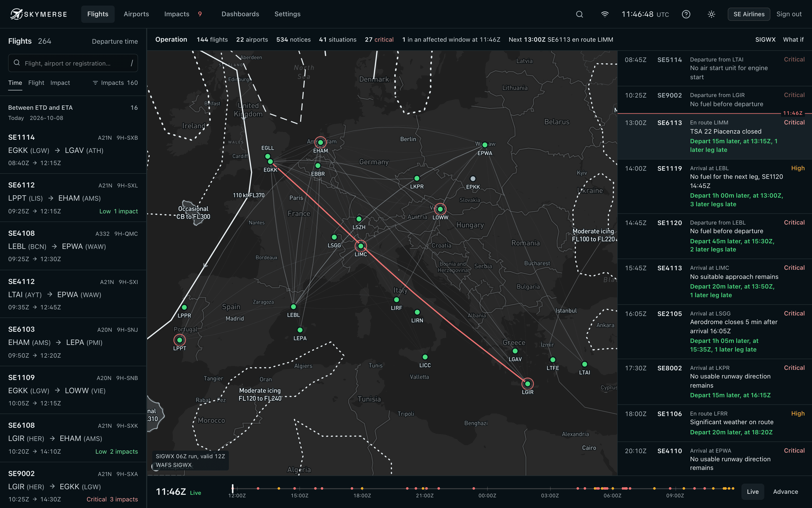Open the Settings tab
Image resolution: width=812 pixels, height=508 pixels.
pyautogui.click(x=287, y=14)
